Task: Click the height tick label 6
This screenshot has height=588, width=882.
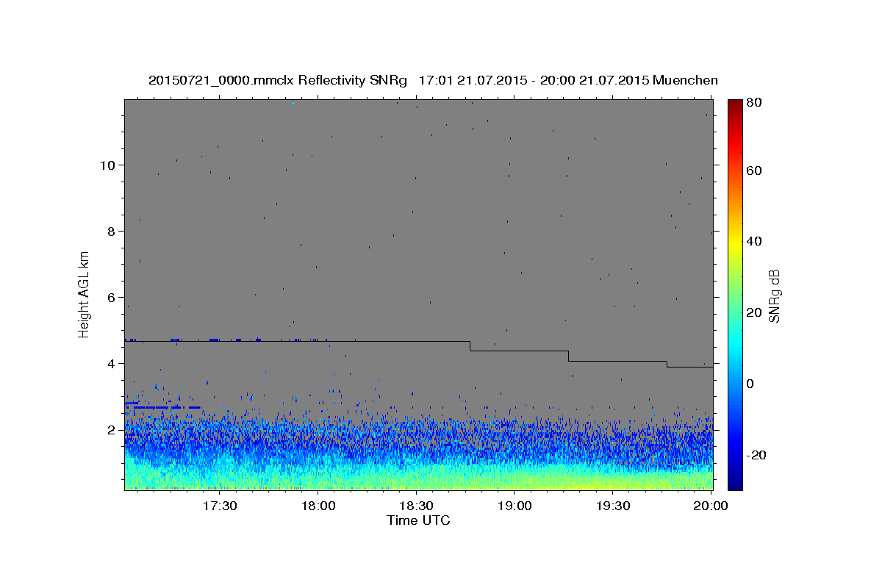Action: [110, 298]
